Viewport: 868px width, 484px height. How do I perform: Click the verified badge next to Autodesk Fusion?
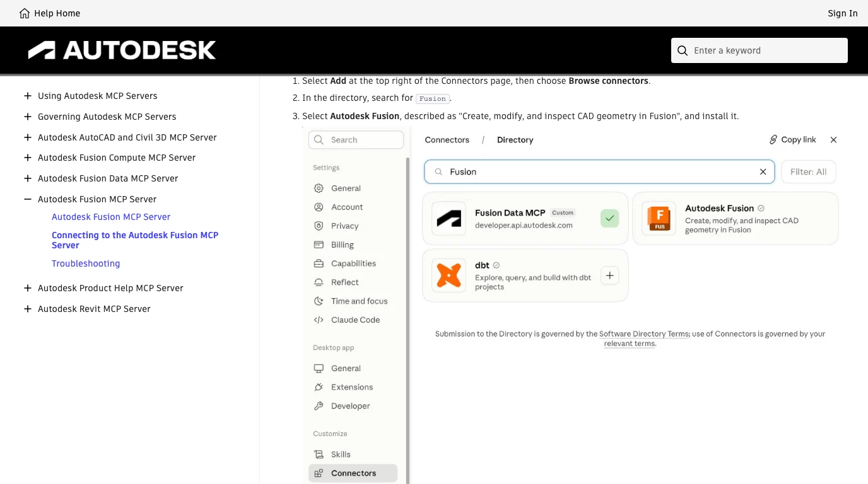761,209
